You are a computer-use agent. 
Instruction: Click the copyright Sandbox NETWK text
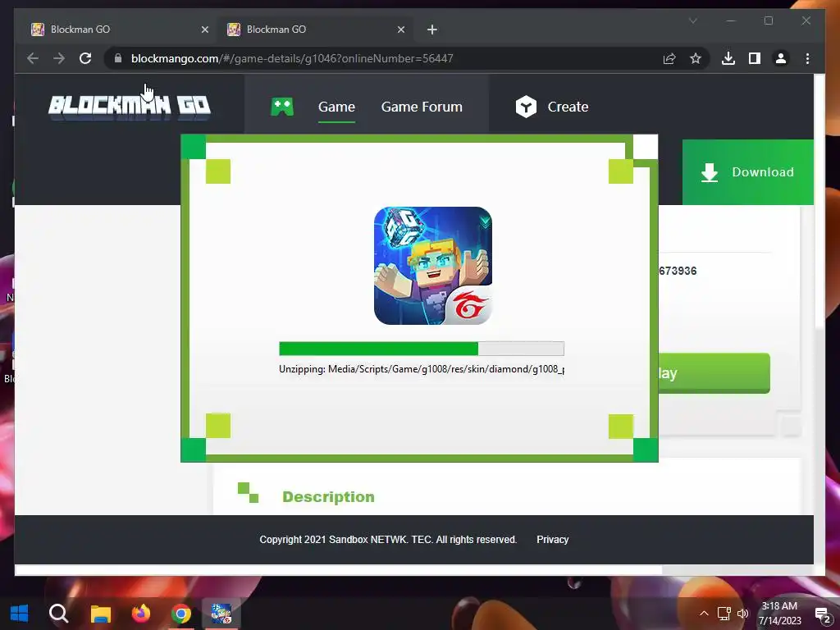pyautogui.click(x=388, y=540)
